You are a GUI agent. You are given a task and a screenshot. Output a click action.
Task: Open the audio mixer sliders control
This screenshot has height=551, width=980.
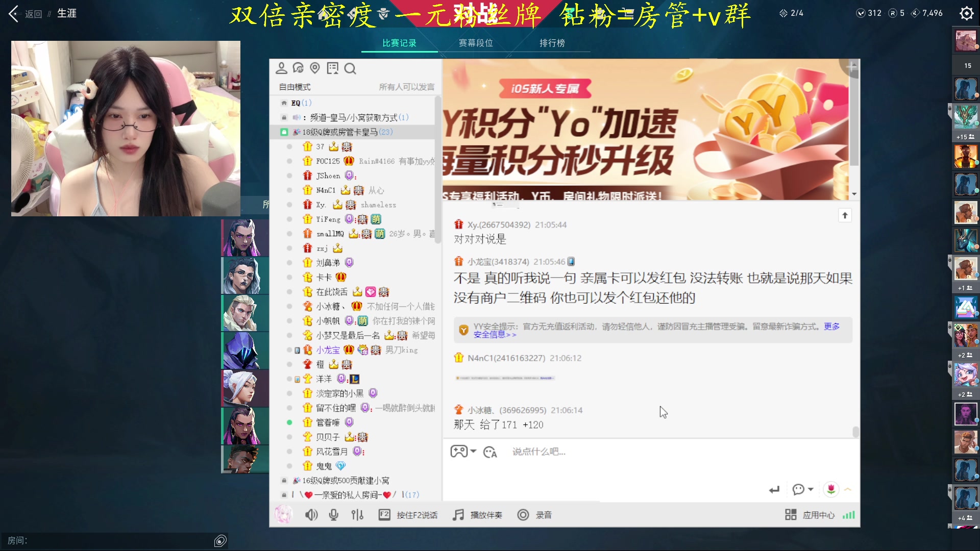pos(357,515)
